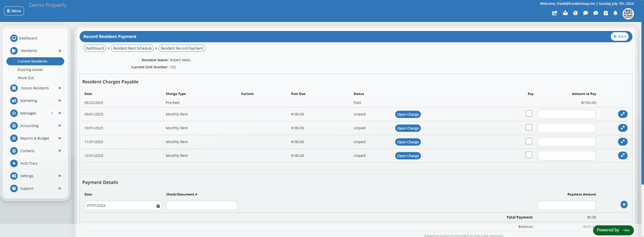Screen dimensions: 644x237
Task: Click Unpaid status on 12/01/2023 row
Action: pos(360,156)
